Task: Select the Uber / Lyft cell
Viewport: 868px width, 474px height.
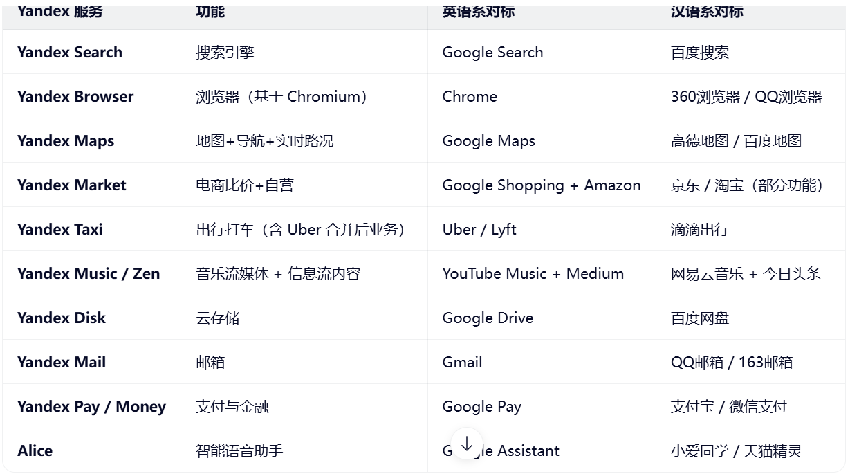Action: [x=479, y=230]
